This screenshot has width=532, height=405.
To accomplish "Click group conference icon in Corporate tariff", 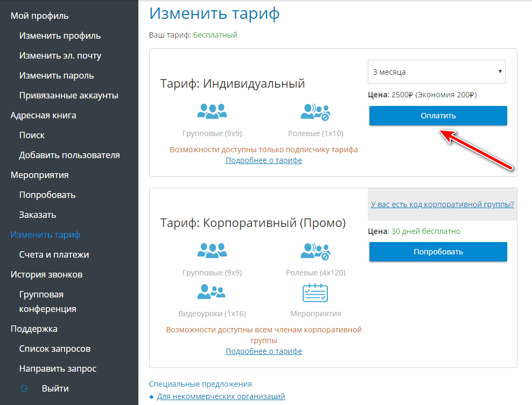I will coord(212,251).
